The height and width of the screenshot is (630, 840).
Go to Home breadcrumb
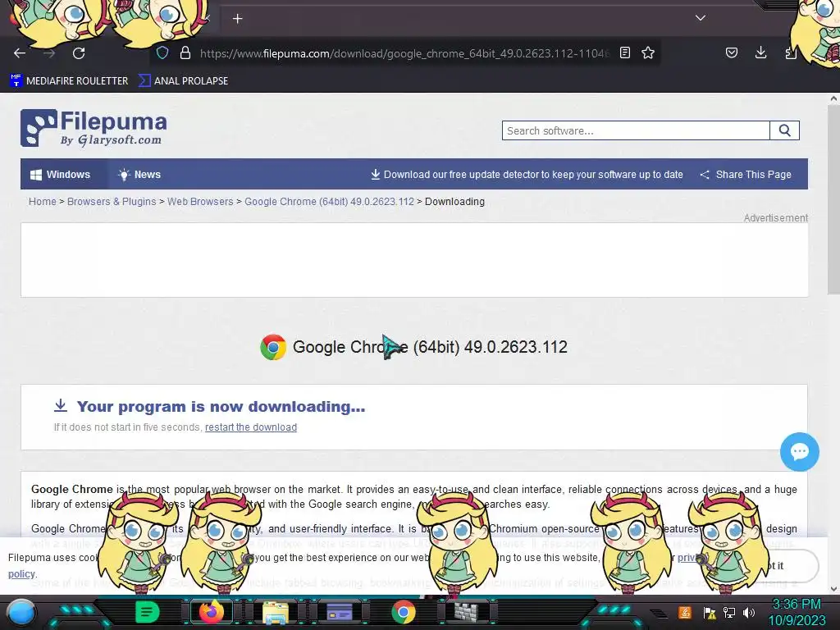pyautogui.click(x=43, y=202)
